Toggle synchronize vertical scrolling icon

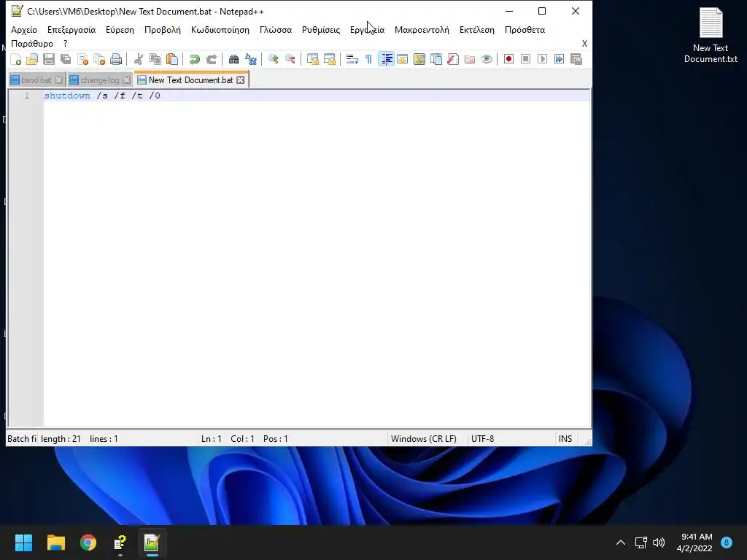click(312, 59)
